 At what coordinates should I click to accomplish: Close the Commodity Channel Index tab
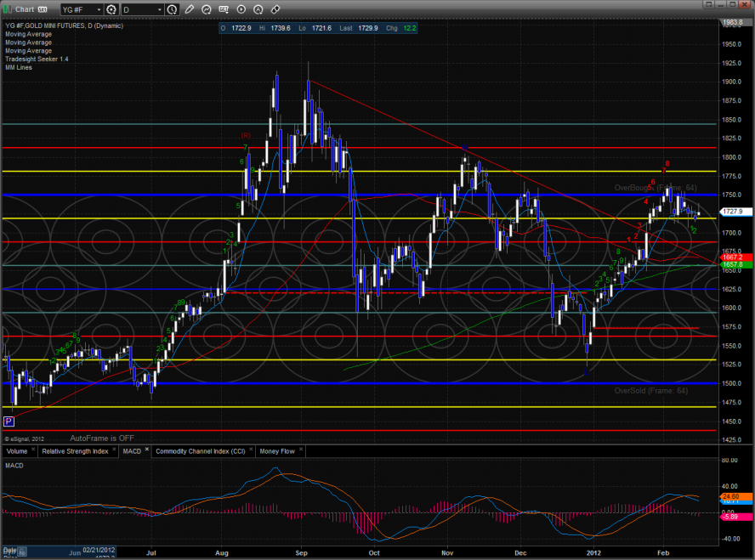tap(251, 450)
